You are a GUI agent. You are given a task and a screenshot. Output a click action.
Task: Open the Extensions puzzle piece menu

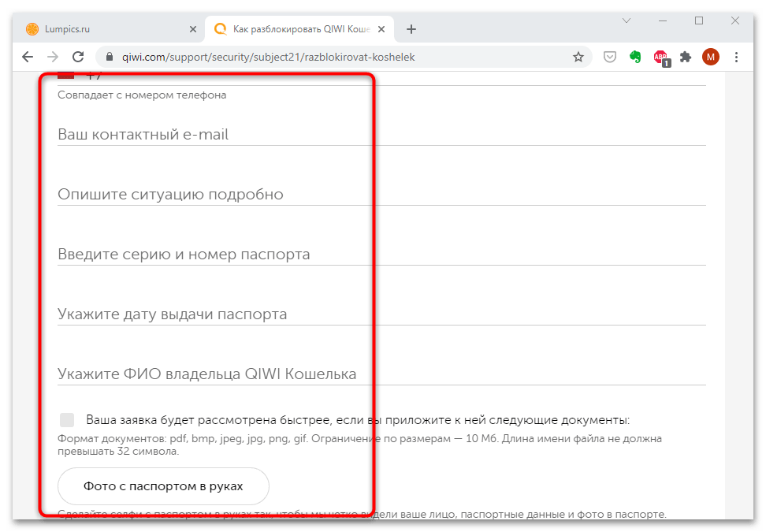pos(686,58)
